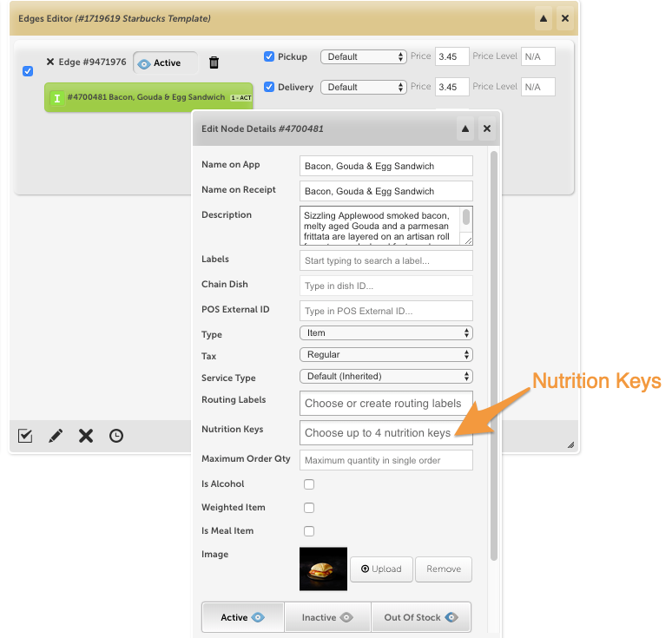Uncheck the Delivery checkbox
This screenshot has height=638, width=672.
pyautogui.click(x=269, y=87)
